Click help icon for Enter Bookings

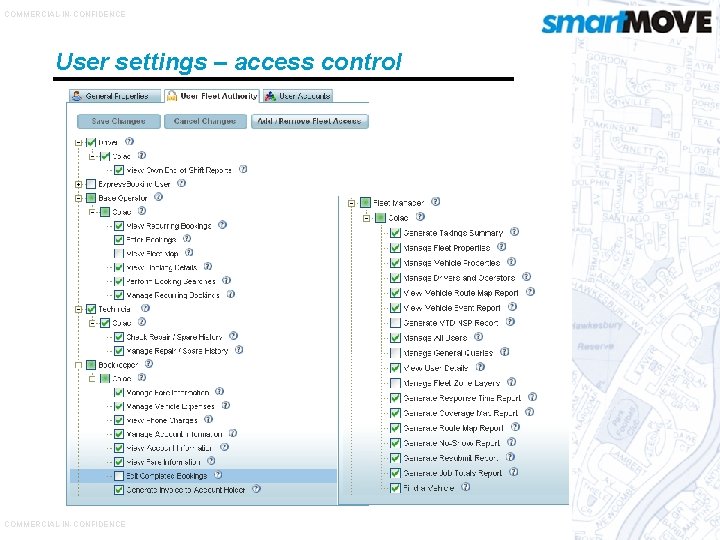[x=187, y=239]
